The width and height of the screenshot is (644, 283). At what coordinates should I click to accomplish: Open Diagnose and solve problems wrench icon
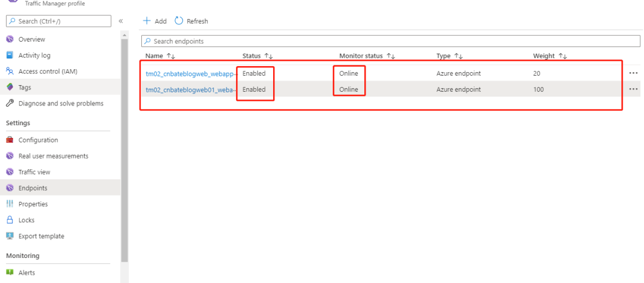(10, 103)
